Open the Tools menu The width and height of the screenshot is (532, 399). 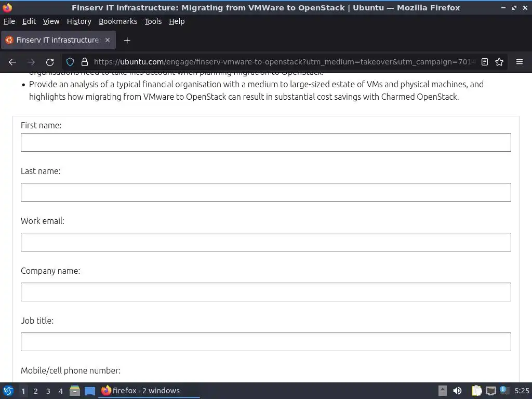[153, 21]
